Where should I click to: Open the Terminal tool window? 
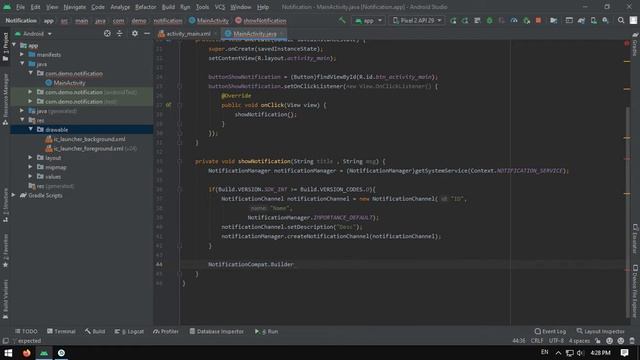click(61, 331)
